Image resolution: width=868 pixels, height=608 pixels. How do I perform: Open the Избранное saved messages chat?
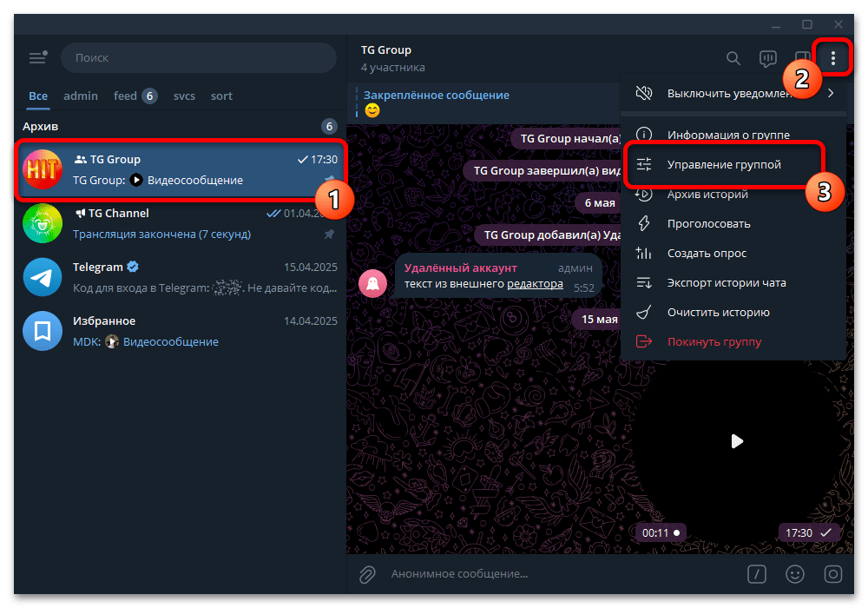180,331
